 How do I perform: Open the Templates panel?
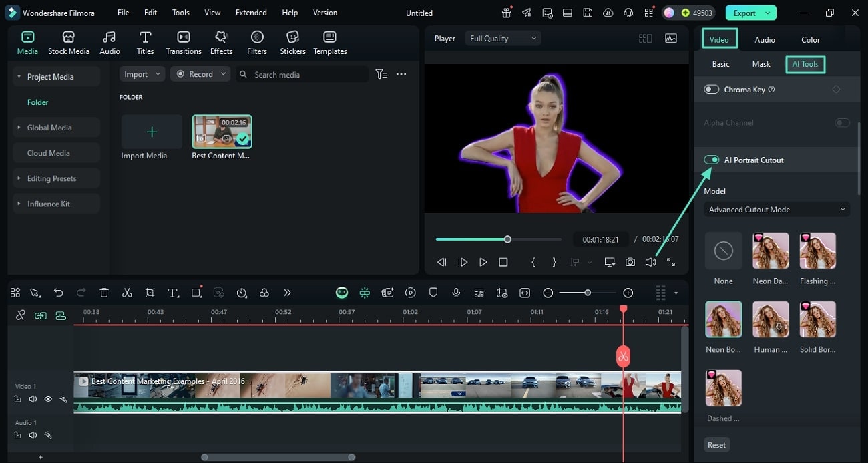[x=330, y=43]
